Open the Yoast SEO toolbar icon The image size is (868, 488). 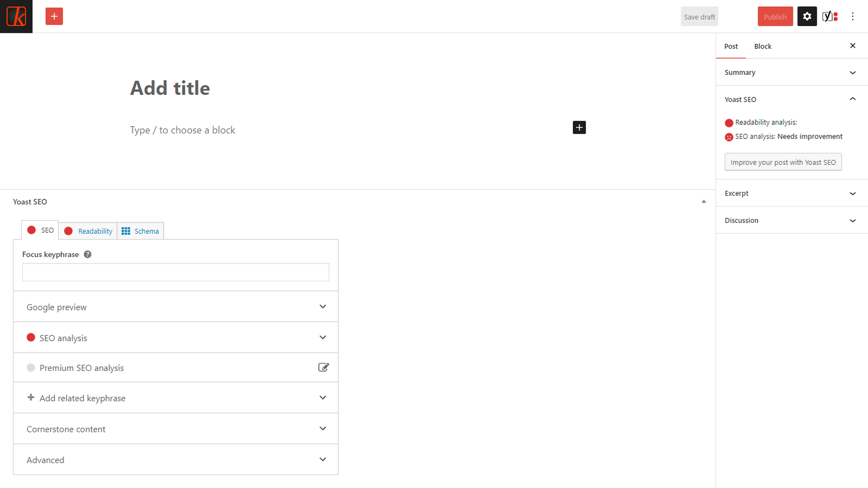point(830,17)
